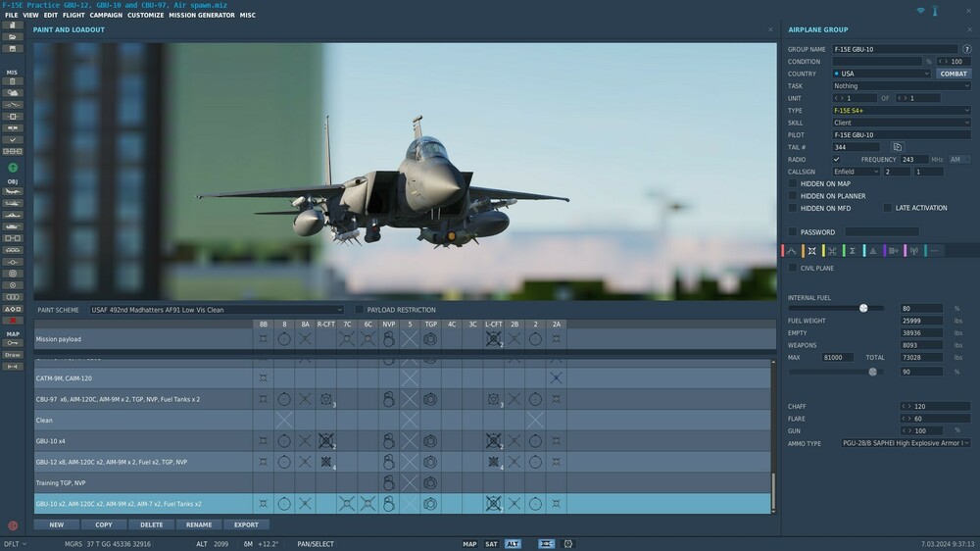This screenshot has width=980, height=551.
Task: Click the Rename loadout button
Action: coord(199,525)
